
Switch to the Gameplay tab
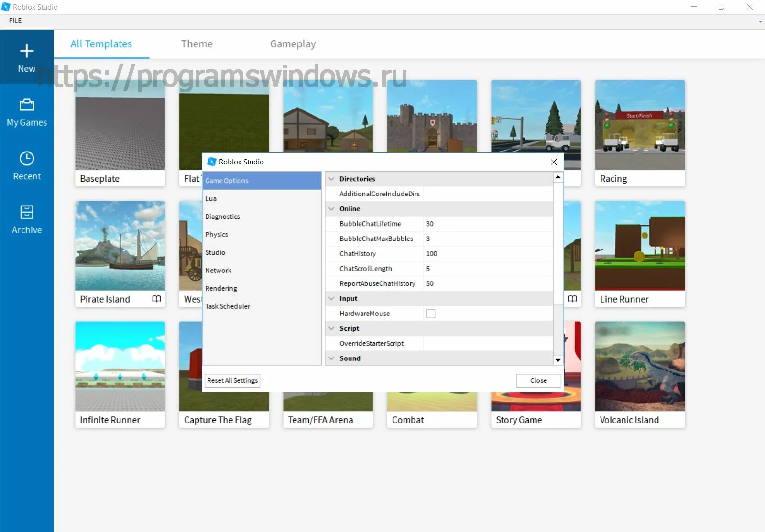pyautogui.click(x=293, y=44)
